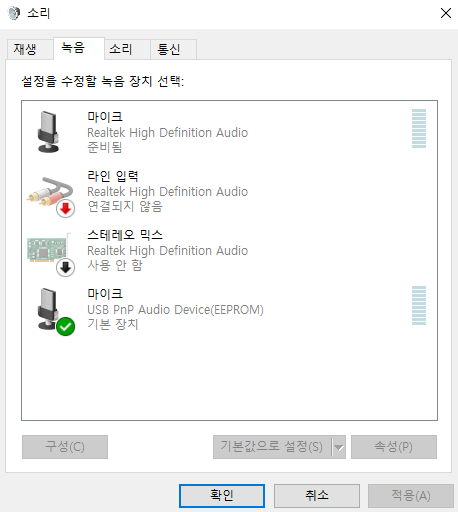The width and height of the screenshot is (458, 512).
Task: Click the '기본 장치' status text
Action: point(113,324)
